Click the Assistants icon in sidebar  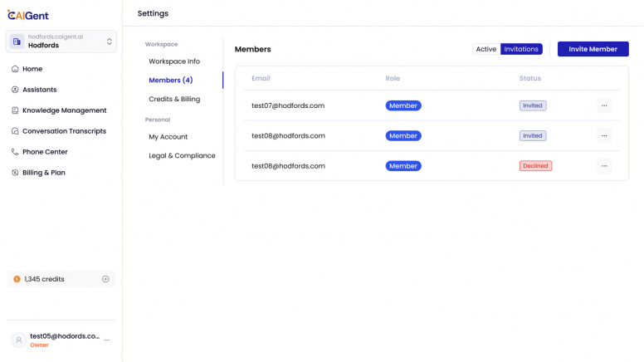click(x=15, y=90)
